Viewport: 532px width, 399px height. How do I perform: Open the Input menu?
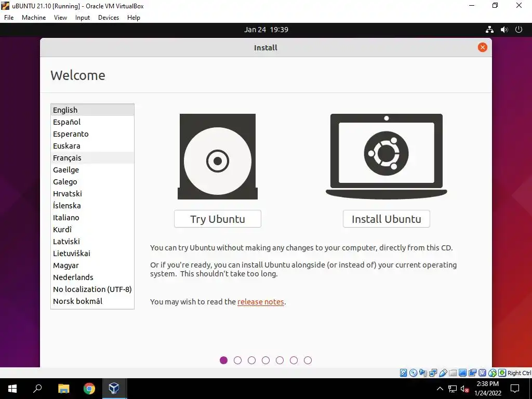[83, 18]
